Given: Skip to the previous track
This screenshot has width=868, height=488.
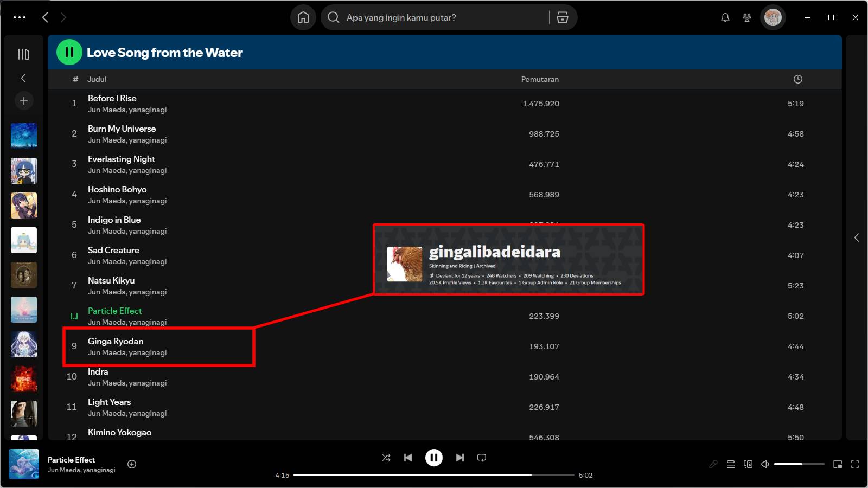Looking at the screenshot, I should (408, 458).
